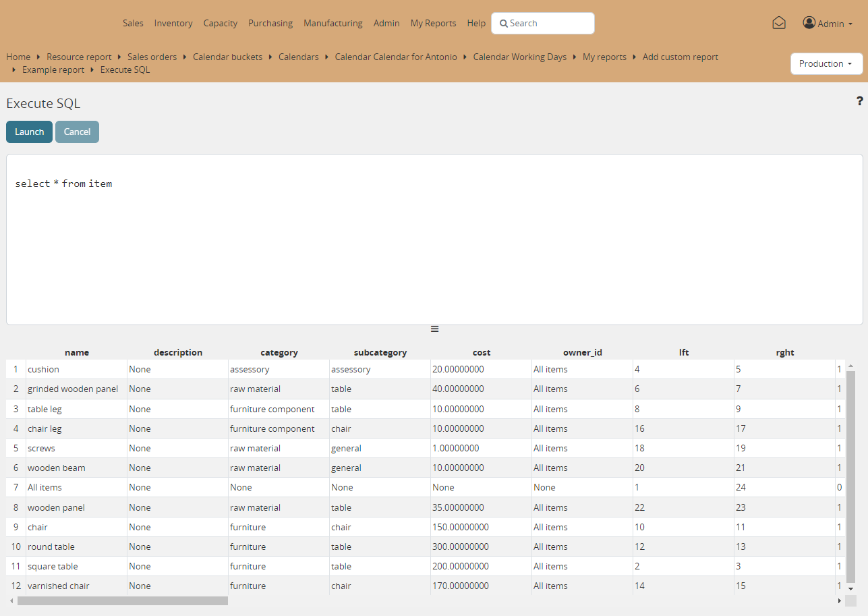The image size is (868, 616).
Task: Click the search magnifier icon
Action: 504,23
